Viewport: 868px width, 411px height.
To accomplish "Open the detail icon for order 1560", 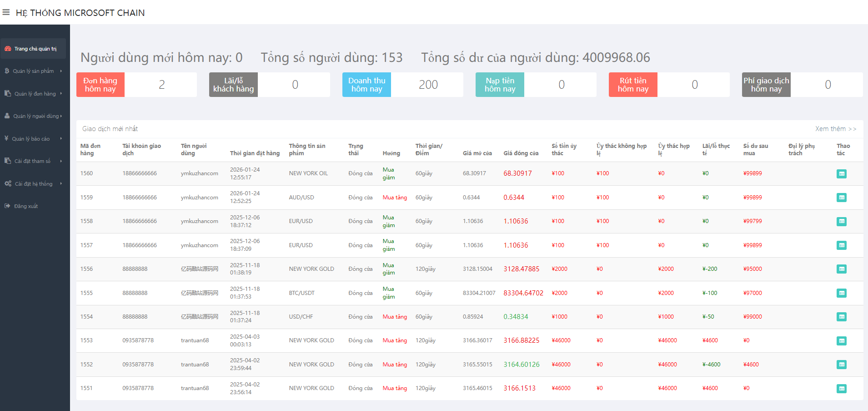I will pyautogui.click(x=841, y=174).
